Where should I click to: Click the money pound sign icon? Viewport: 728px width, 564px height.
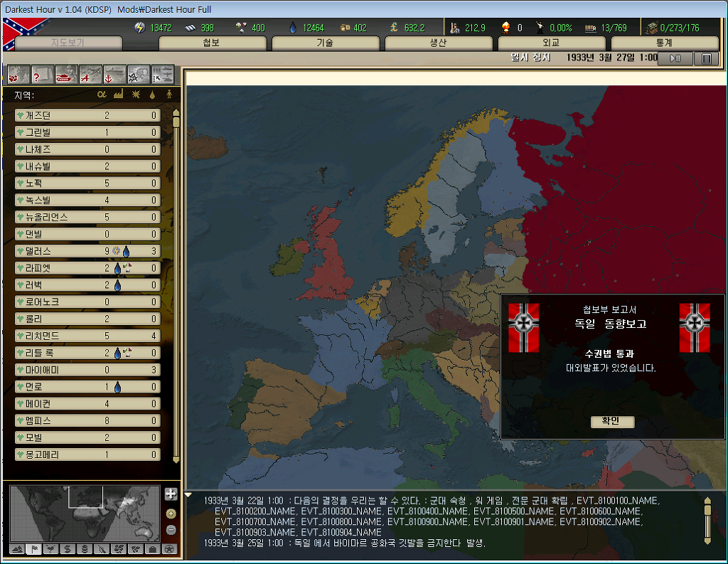coord(394,28)
